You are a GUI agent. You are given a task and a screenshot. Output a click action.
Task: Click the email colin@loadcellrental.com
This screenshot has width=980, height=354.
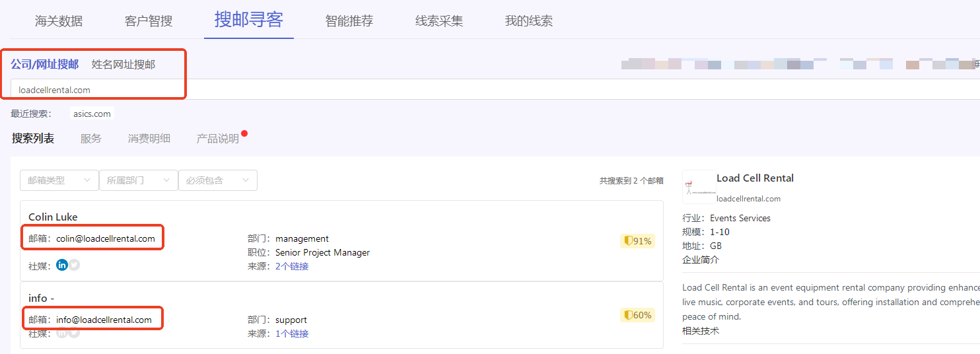(x=106, y=238)
